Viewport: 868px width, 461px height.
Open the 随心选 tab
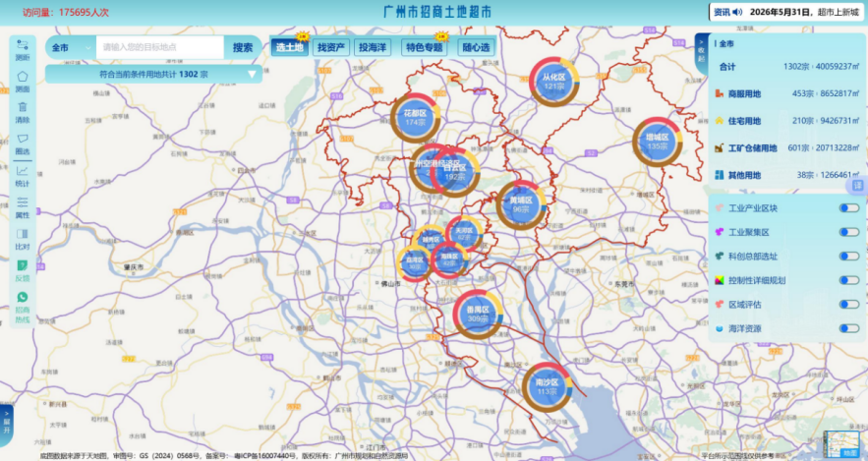(x=476, y=47)
